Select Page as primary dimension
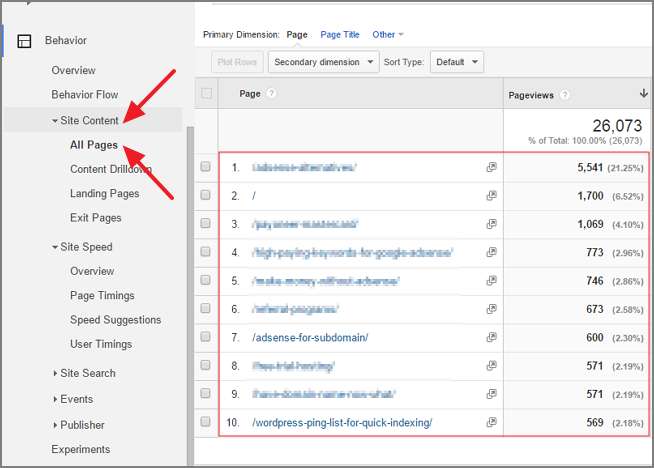Image resolution: width=654 pixels, height=468 pixels. point(297,35)
